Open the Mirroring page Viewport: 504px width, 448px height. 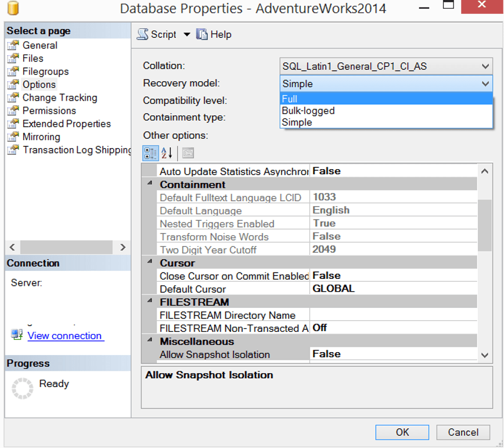tap(41, 137)
